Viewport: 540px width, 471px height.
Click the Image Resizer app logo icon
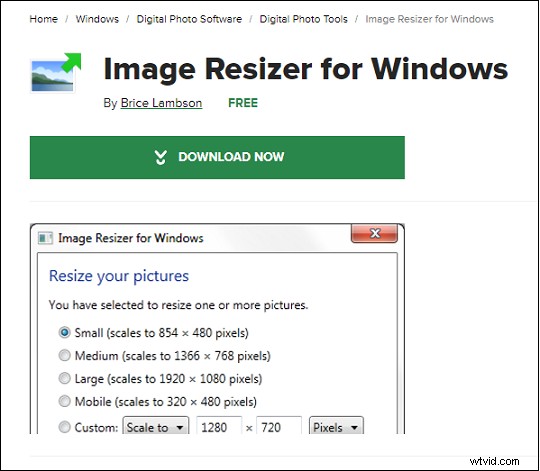(x=56, y=73)
